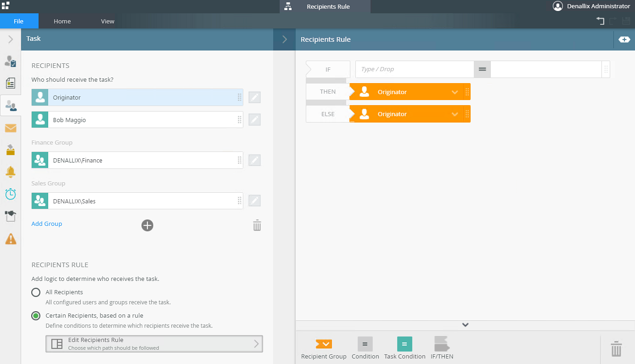Click the THEN label tag
Screen dimensions: 635x364
coord(328,92)
